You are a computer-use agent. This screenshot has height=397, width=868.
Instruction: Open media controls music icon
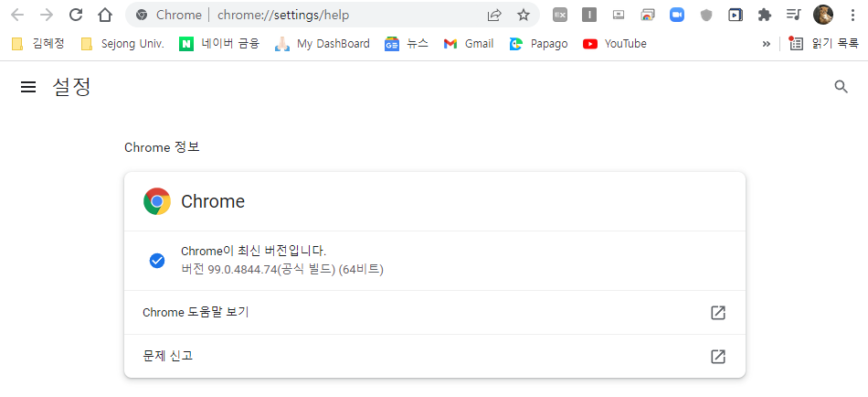point(793,15)
